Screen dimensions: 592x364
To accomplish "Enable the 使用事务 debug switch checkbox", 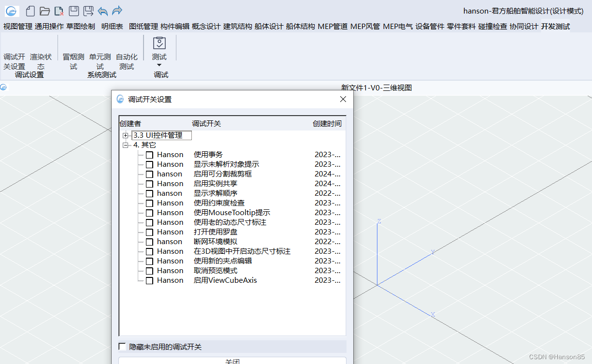I will tap(150, 155).
